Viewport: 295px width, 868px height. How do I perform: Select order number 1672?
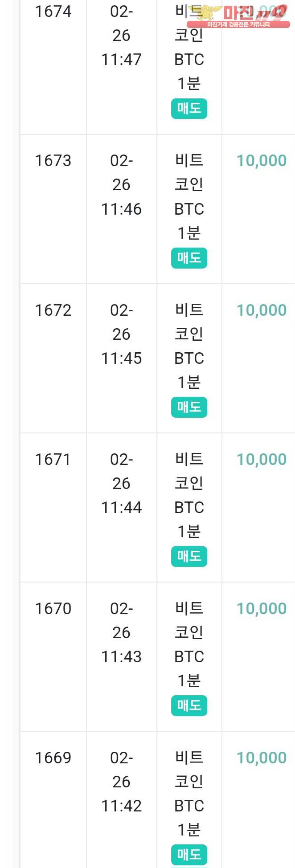coord(53,310)
